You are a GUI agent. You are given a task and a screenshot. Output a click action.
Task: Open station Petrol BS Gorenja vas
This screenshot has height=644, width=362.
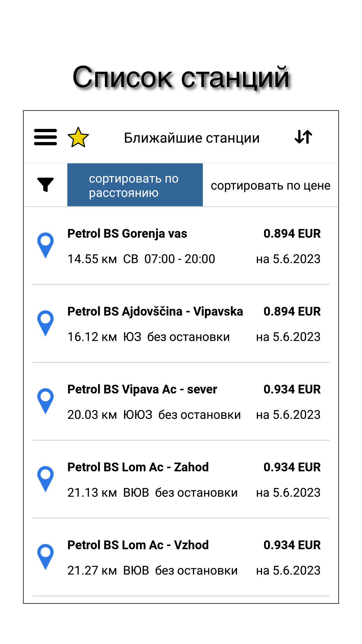[127, 234]
